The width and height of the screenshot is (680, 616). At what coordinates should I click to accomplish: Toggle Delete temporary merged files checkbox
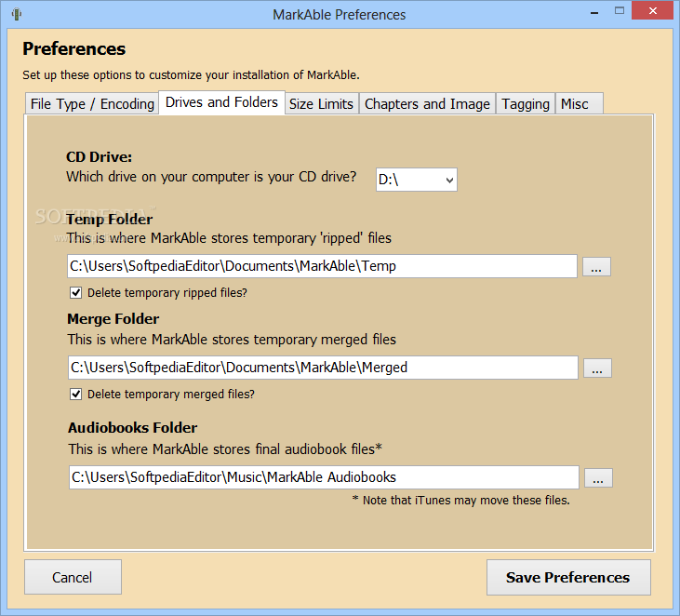point(76,394)
